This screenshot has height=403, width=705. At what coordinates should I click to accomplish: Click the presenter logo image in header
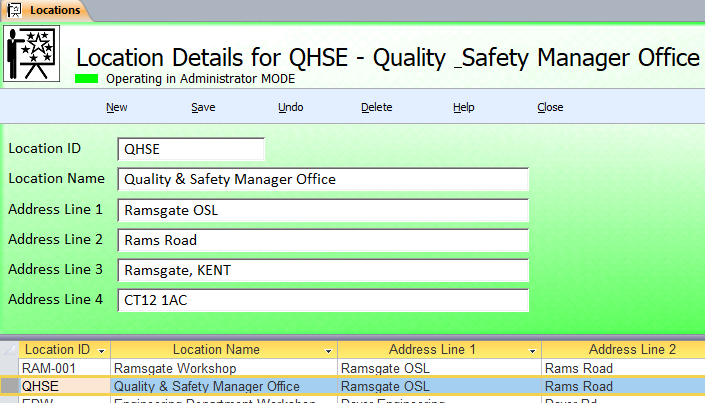(x=31, y=54)
